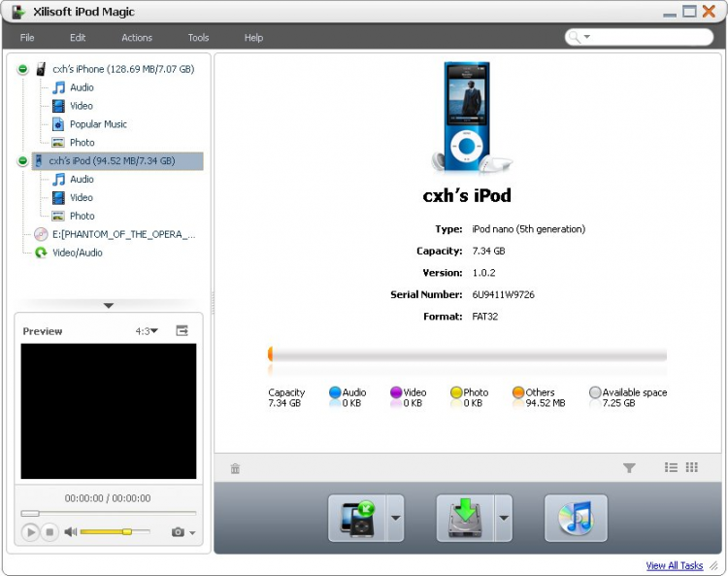The width and height of the screenshot is (728, 576).
Task: Open the export to computer dropdown arrow
Action: pos(504,518)
